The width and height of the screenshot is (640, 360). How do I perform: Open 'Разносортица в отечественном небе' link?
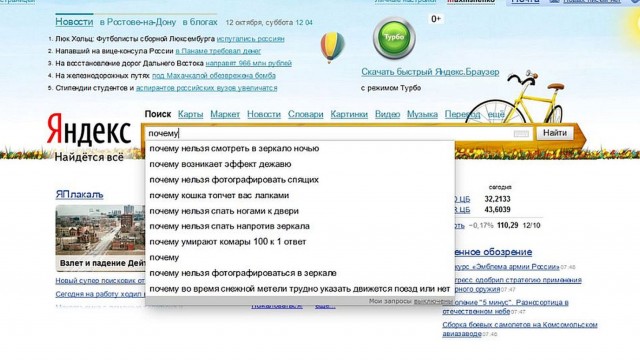[505, 307]
